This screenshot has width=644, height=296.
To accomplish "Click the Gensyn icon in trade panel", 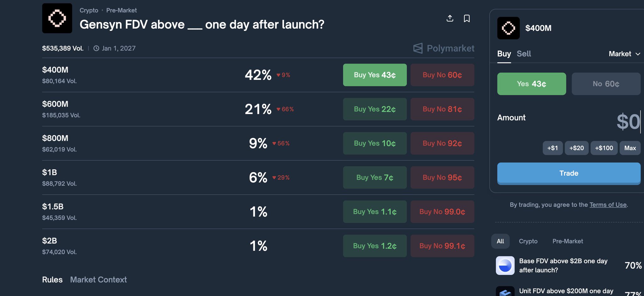I will 508,28.
